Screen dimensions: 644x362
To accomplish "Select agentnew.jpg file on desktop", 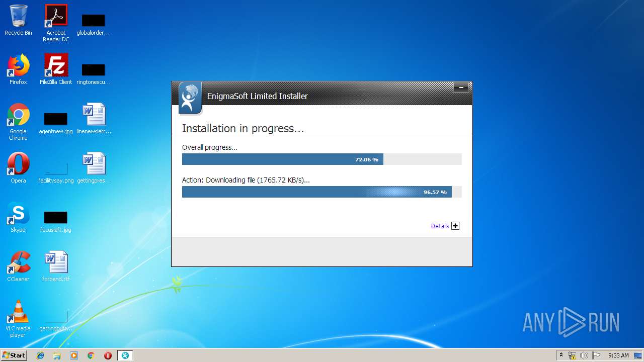I will pos(56,123).
